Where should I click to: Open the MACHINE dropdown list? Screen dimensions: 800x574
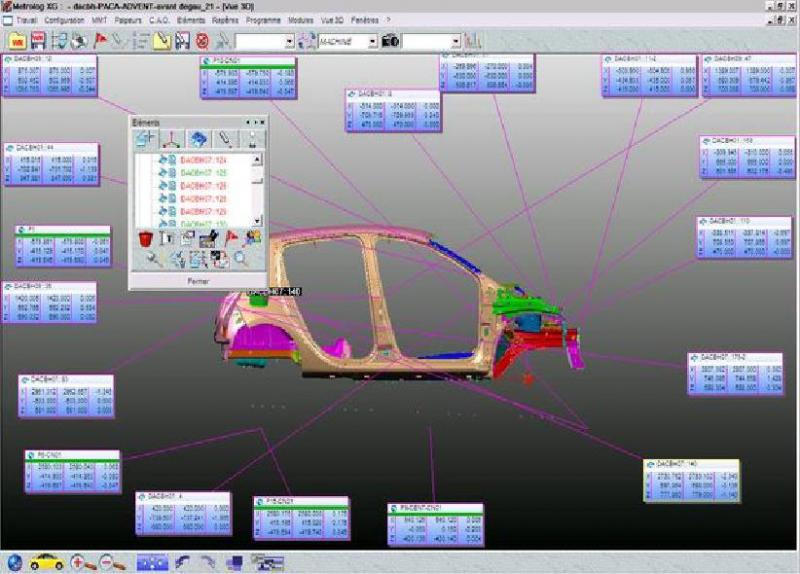pyautogui.click(x=372, y=41)
